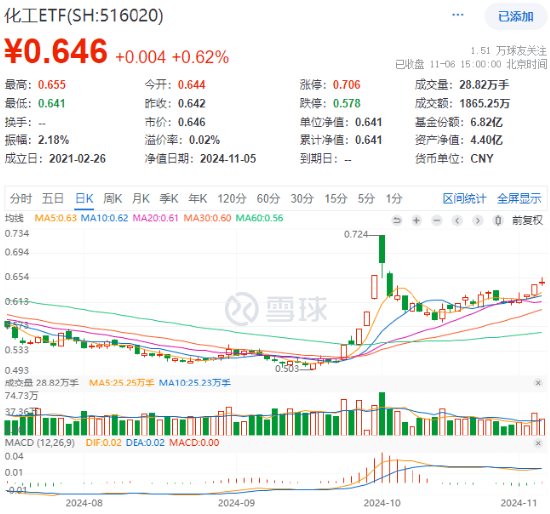Click the MA30:0.60 legend label

pyautogui.click(x=207, y=218)
